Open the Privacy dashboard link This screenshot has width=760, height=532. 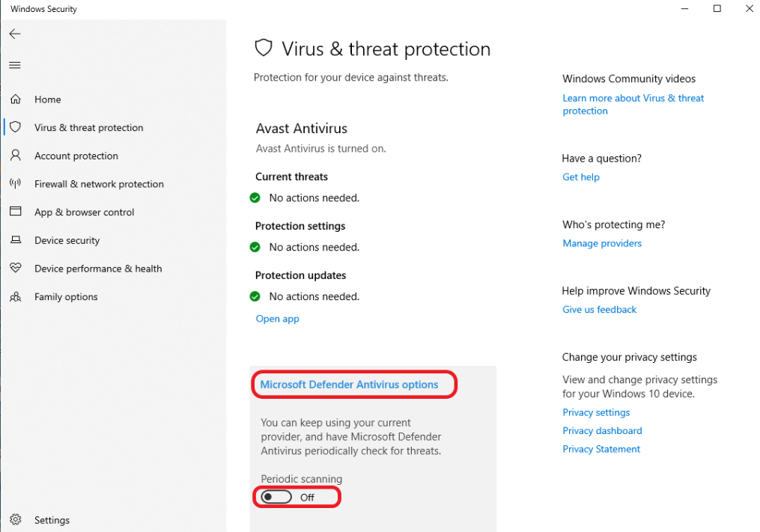point(602,431)
